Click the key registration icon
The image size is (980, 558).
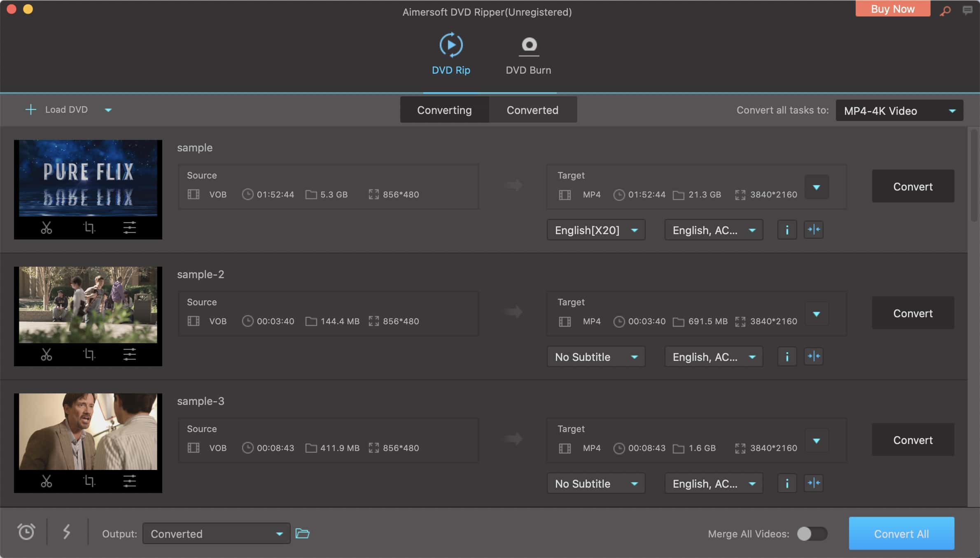(x=945, y=10)
